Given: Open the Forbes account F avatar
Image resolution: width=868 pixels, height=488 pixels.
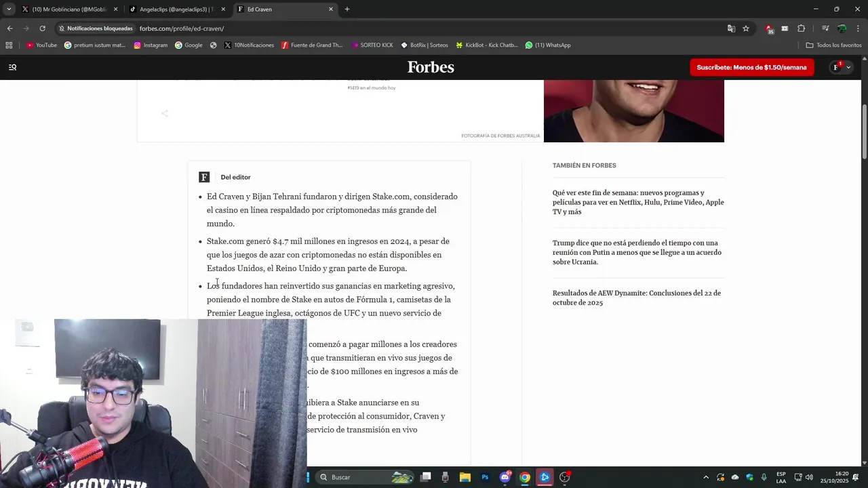Looking at the screenshot, I should tap(837, 68).
